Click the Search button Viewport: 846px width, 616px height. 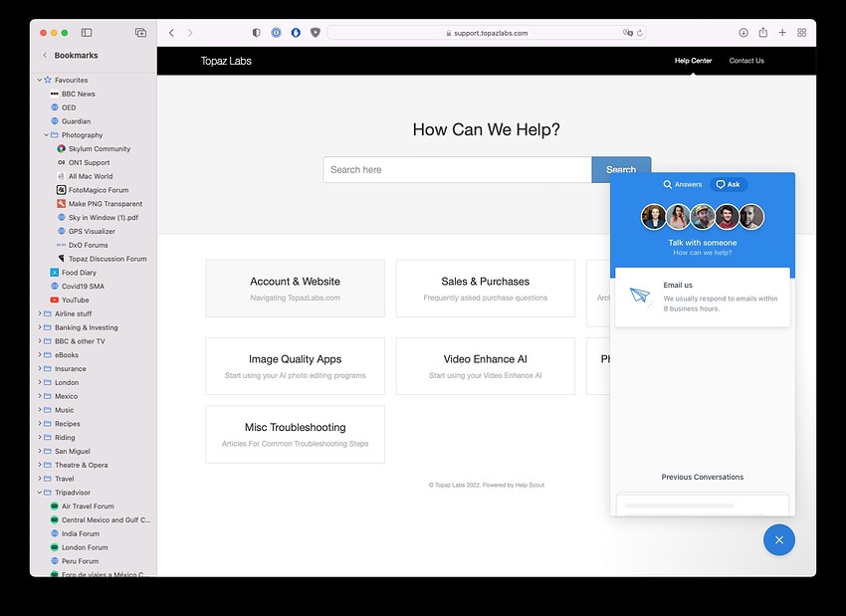click(621, 169)
